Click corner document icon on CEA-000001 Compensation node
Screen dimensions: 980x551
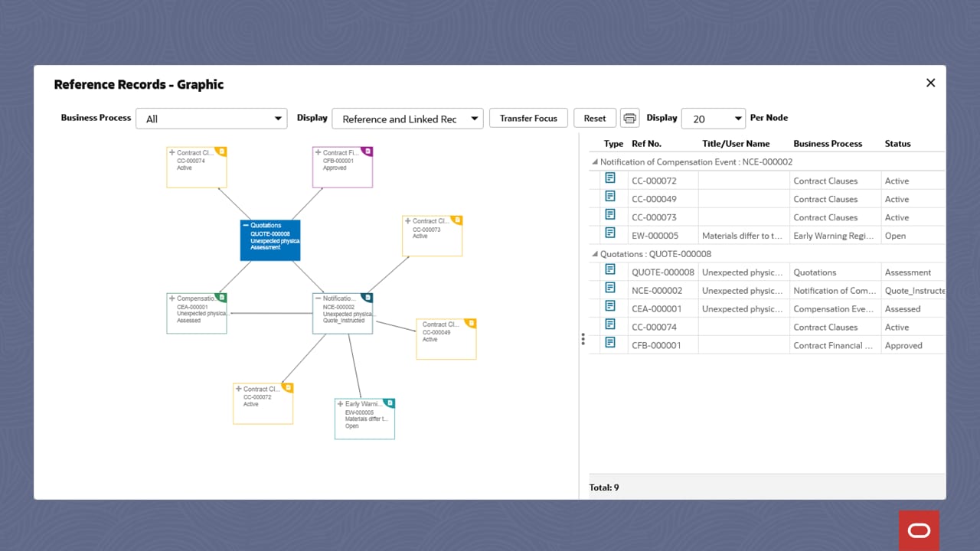pos(222,298)
